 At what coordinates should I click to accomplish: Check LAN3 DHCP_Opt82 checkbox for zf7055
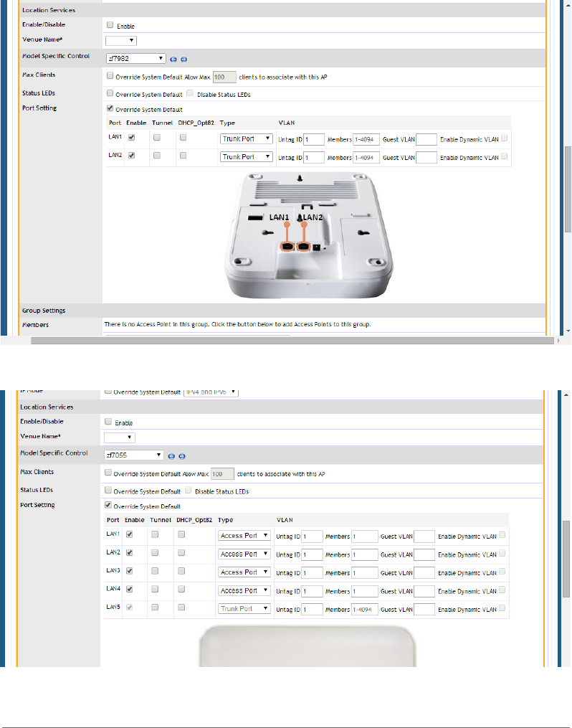[x=181, y=571]
